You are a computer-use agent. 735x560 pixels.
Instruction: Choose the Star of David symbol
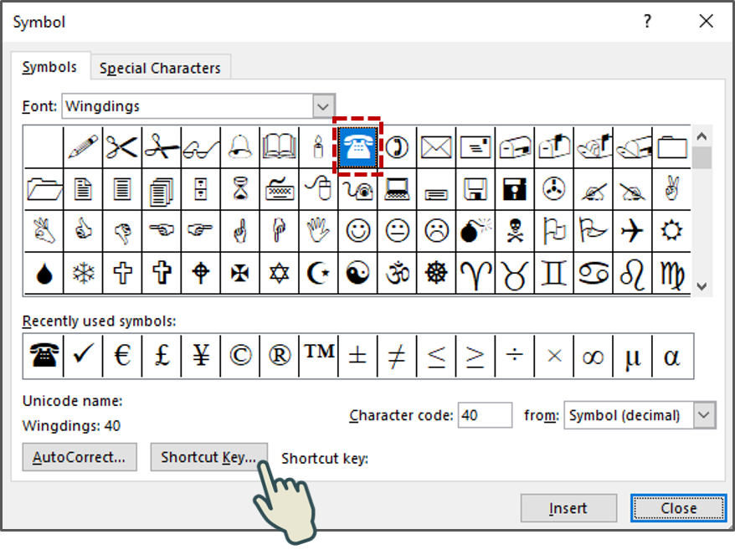coord(280,273)
